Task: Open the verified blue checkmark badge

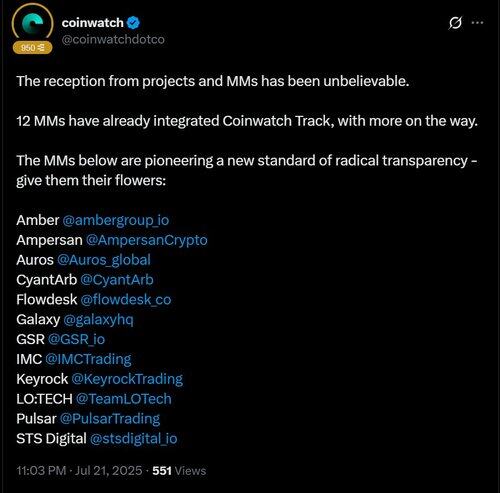Action: 134,23
